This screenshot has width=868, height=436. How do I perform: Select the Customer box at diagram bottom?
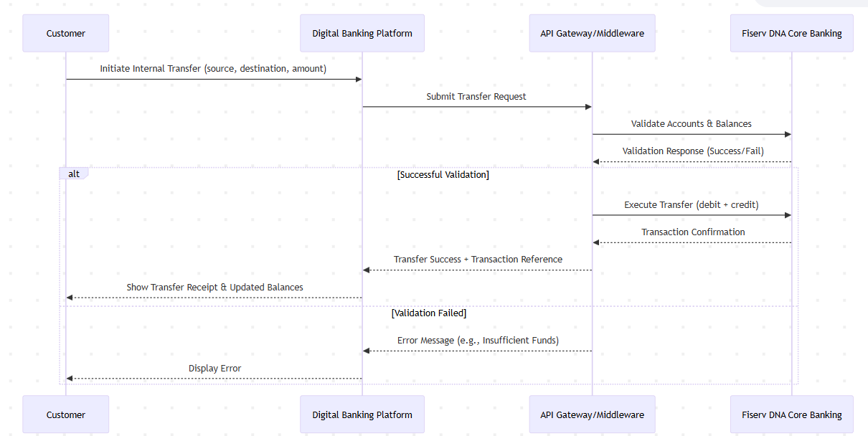click(65, 414)
